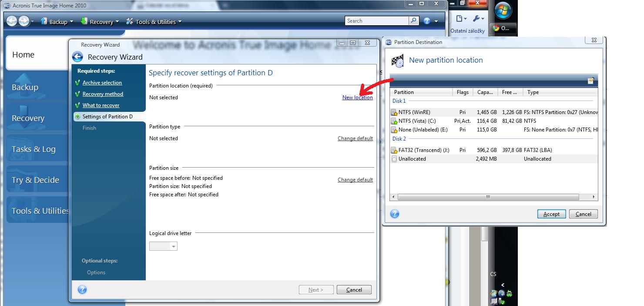The height and width of the screenshot is (306, 644).
Task: Click the right scroll arrow in partition list
Action: point(594,197)
